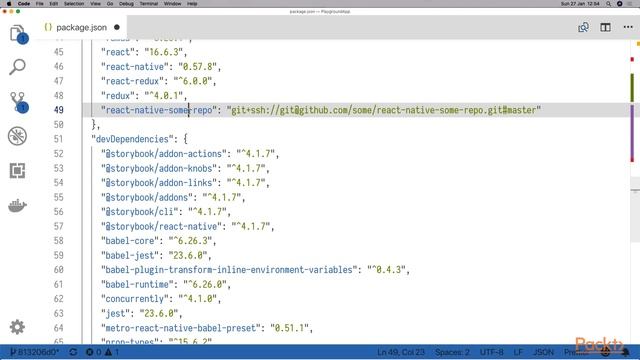Screen dimensions: 640x360
Task: Click the "jest" key on line 63
Action: pyautogui.click(x=116, y=313)
